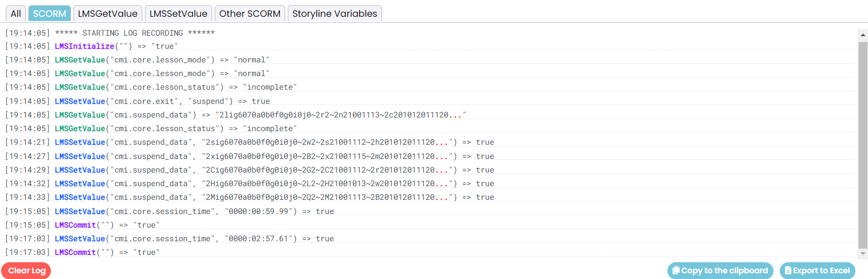The height and width of the screenshot is (279, 868).
Task: Click the scrollbar up arrow
Action: click(863, 35)
